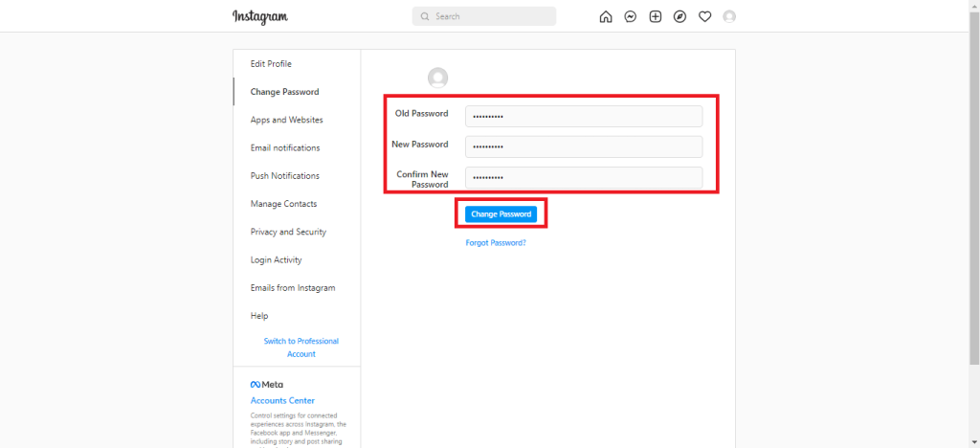Click the Confirm New Password field
Viewport: 980px width, 448px height.
[584, 177]
